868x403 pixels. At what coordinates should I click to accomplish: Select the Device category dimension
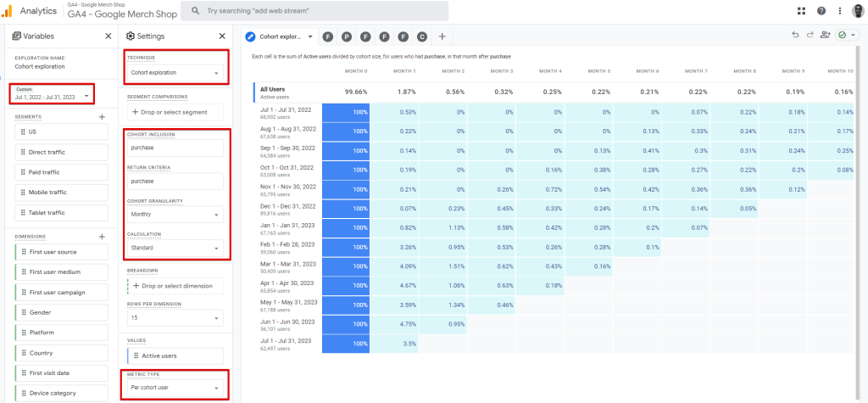click(61, 393)
